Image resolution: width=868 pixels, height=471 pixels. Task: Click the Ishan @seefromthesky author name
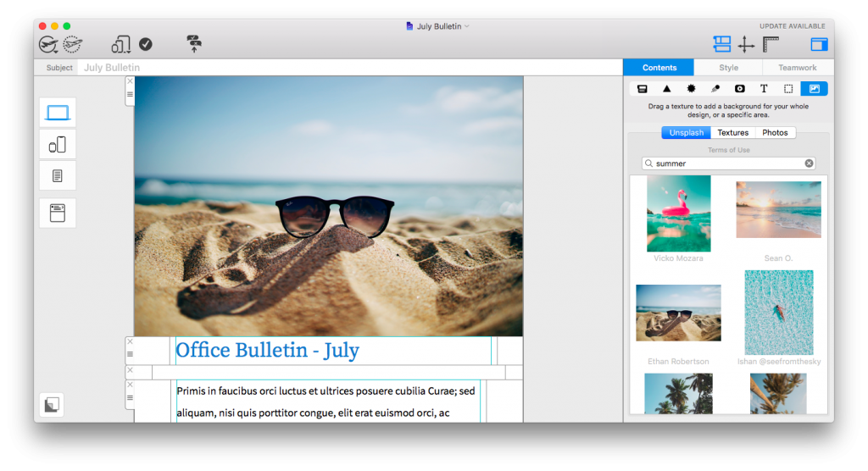coord(779,362)
